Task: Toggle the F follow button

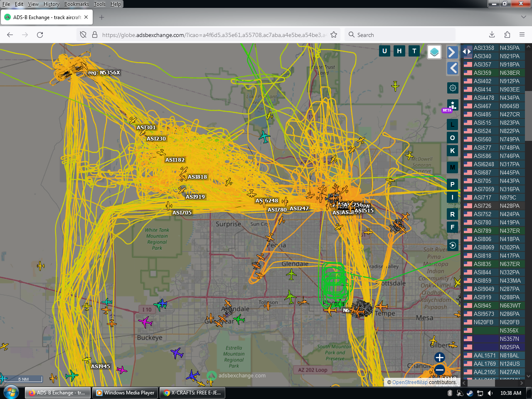Action: tap(453, 227)
